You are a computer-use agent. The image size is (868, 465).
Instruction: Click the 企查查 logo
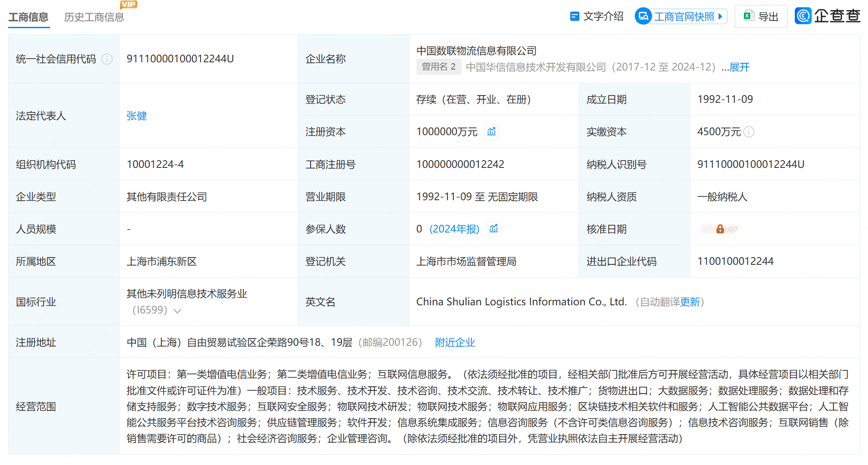pos(828,16)
